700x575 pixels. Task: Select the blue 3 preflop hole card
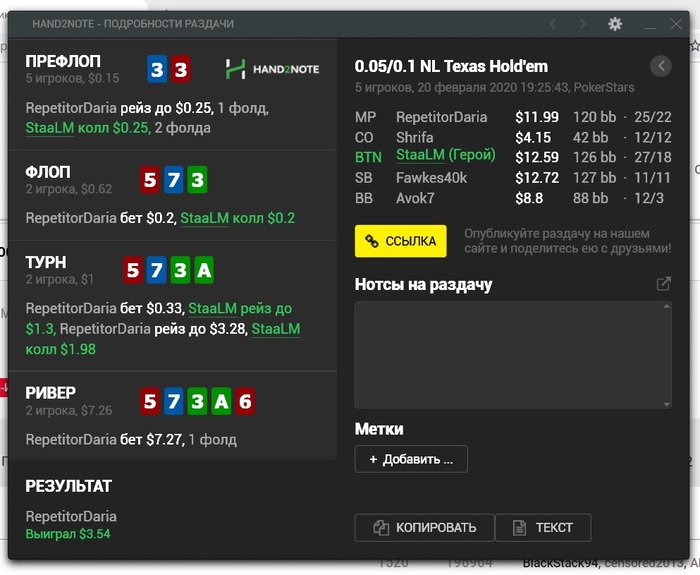[157, 69]
